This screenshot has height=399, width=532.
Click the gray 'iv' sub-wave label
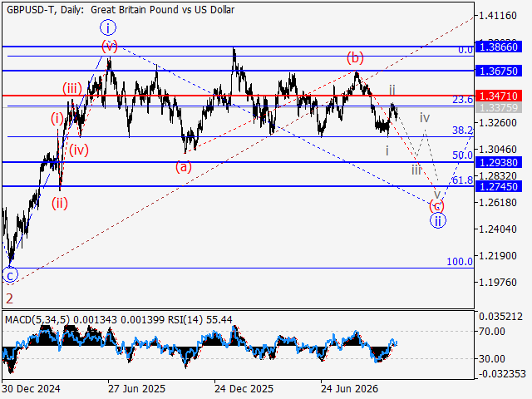(425, 118)
